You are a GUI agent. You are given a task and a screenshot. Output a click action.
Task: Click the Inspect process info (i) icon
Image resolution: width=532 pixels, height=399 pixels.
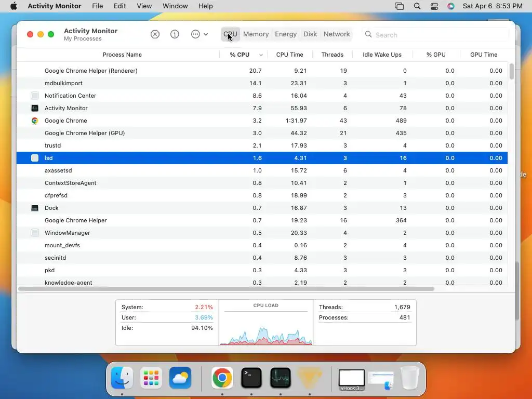tap(175, 34)
